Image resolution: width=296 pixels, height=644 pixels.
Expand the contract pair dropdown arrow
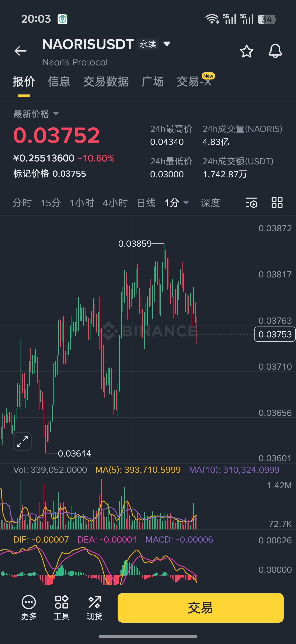point(167,44)
